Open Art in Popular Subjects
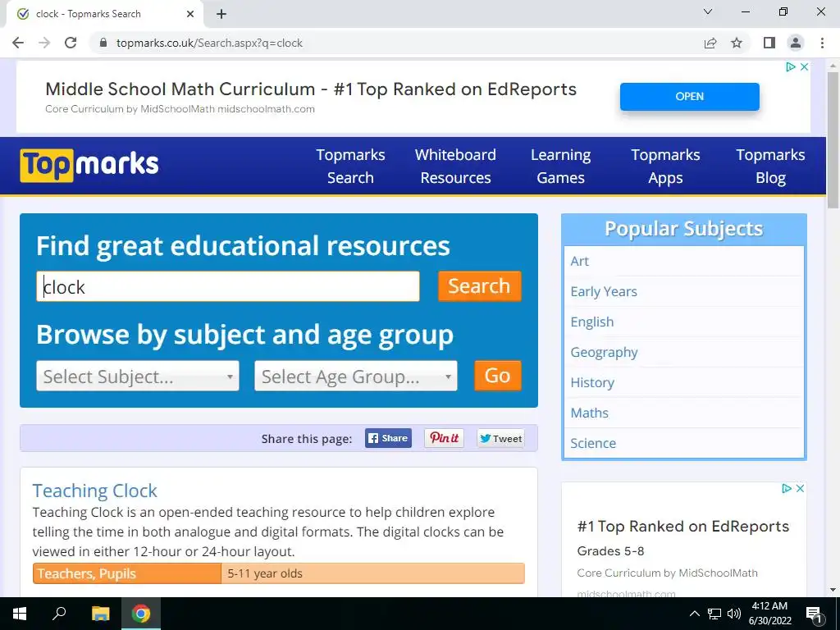This screenshot has height=630, width=840. [x=580, y=262]
